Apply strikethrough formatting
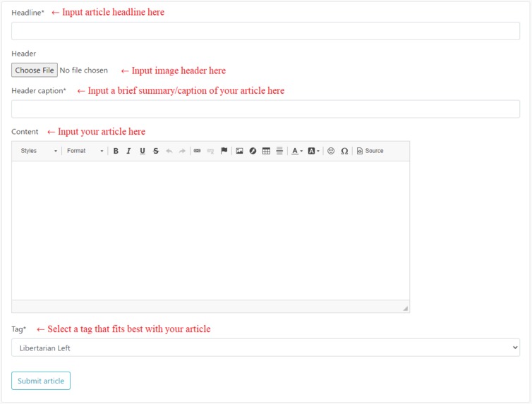 coord(156,151)
